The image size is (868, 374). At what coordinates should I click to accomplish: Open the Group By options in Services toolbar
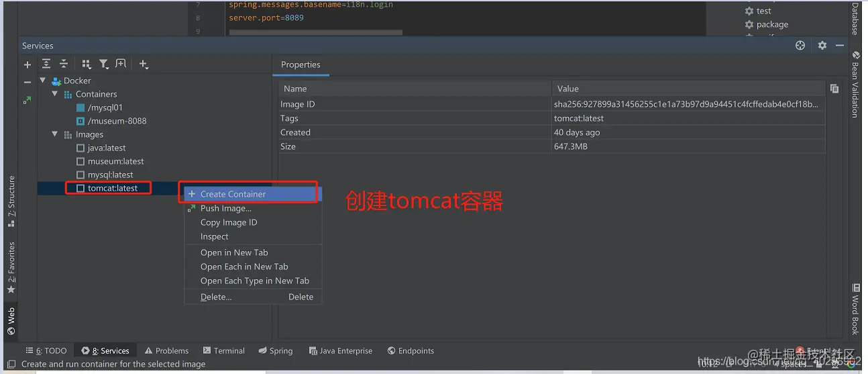click(86, 64)
